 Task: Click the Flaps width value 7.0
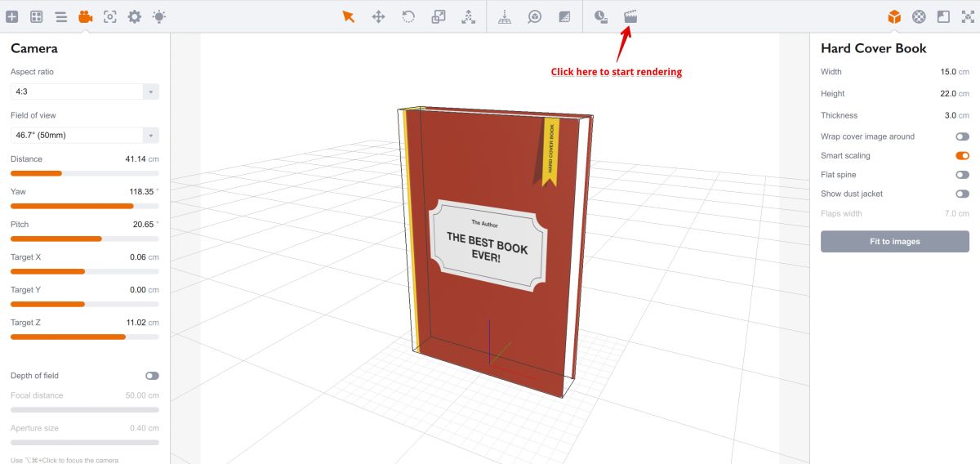click(x=951, y=213)
